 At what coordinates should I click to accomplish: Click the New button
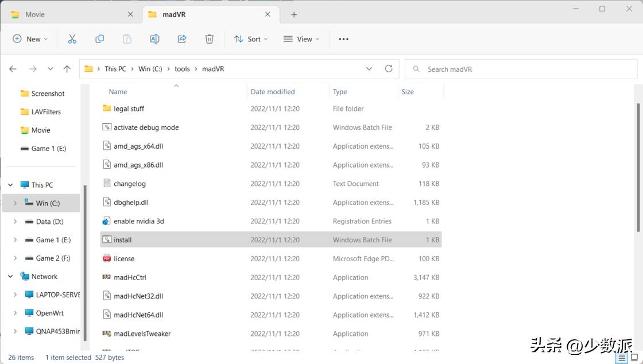[x=30, y=39]
